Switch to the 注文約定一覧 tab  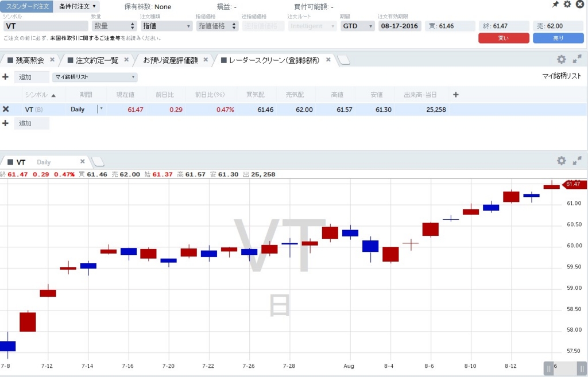(x=96, y=60)
